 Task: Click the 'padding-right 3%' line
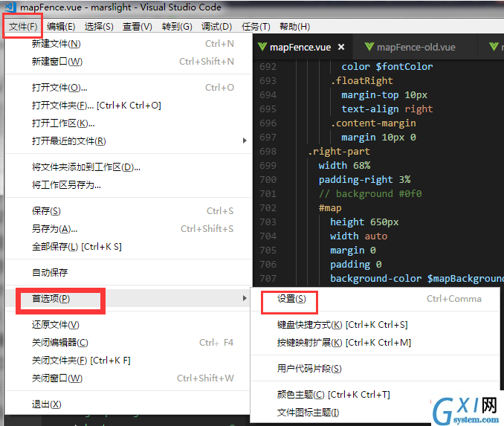tap(364, 180)
